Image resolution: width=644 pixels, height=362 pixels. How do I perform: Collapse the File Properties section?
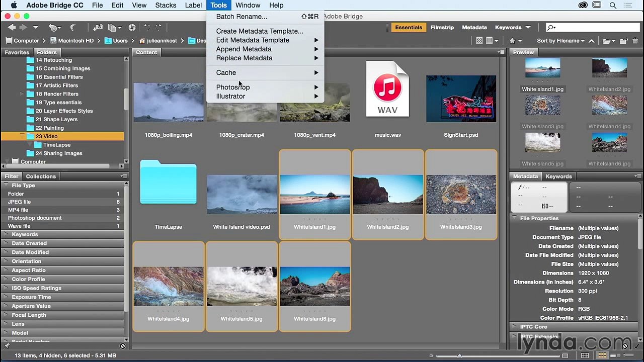[515, 218]
